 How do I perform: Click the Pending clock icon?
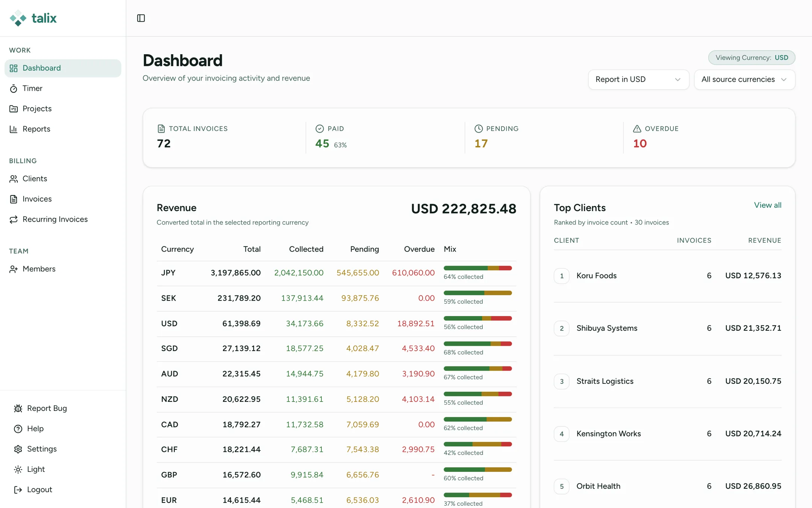tap(478, 129)
